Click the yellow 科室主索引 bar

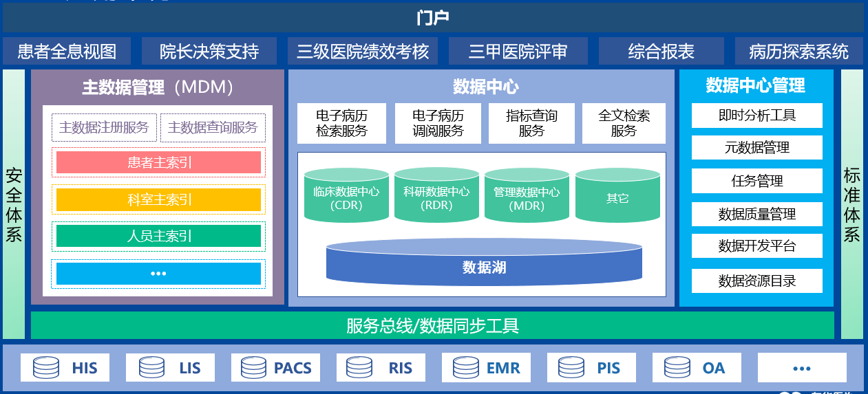[158, 200]
